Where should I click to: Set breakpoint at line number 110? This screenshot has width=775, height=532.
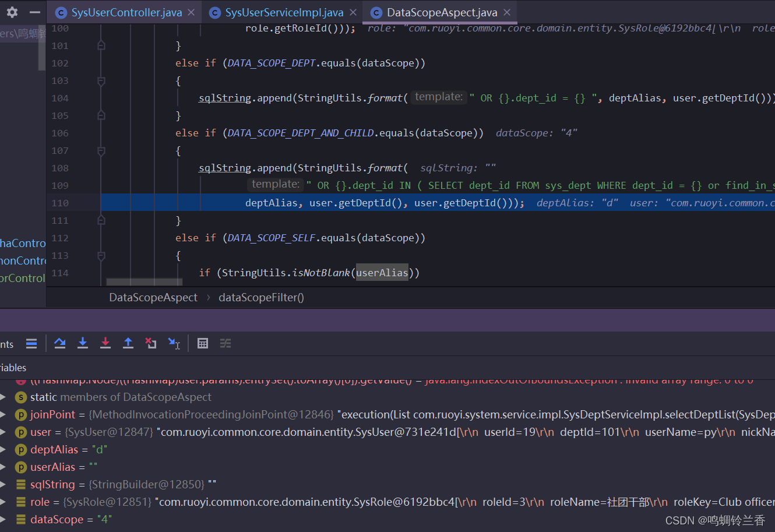coord(60,203)
